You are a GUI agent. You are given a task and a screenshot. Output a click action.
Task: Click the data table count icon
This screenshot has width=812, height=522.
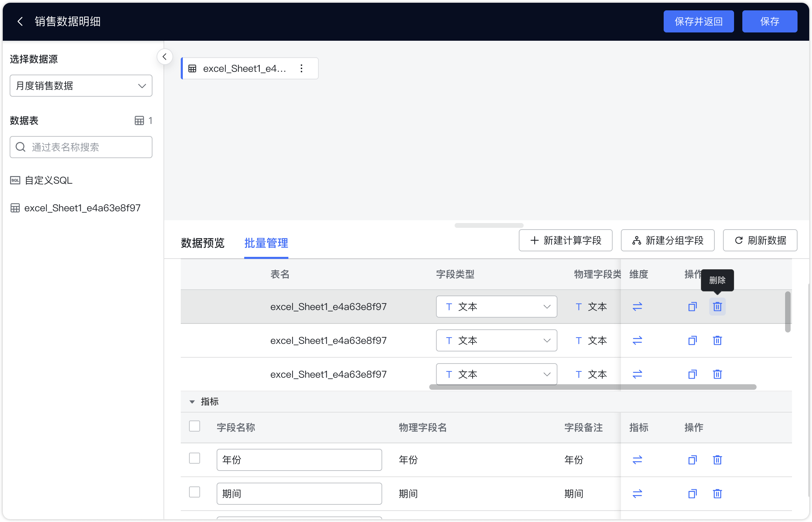pyautogui.click(x=139, y=120)
